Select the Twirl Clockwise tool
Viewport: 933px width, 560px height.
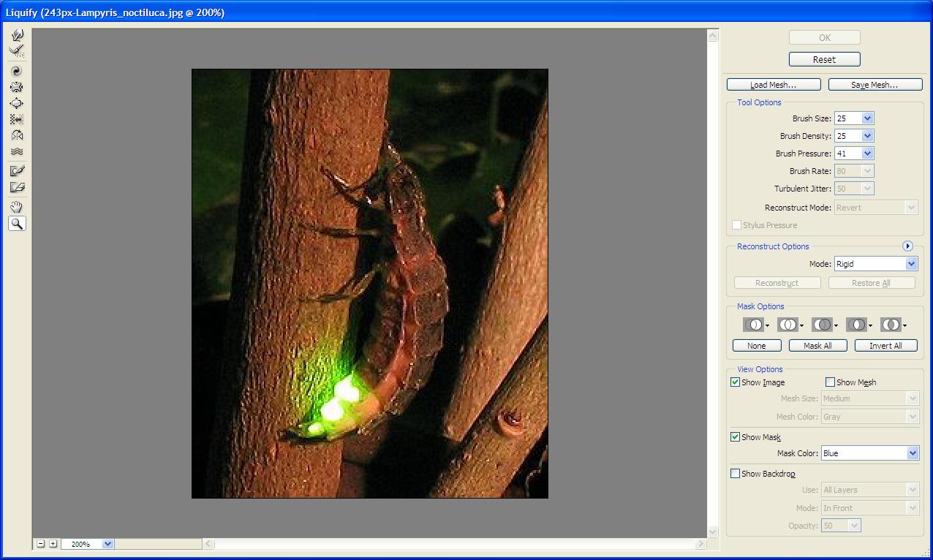click(x=17, y=71)
